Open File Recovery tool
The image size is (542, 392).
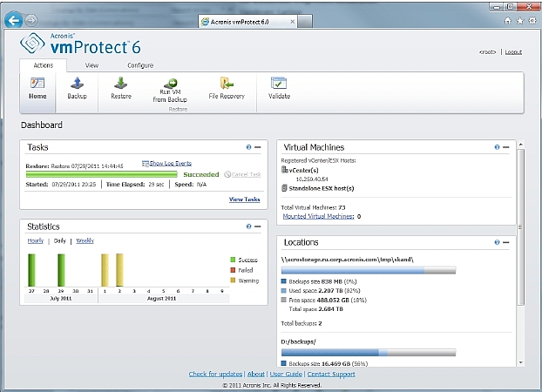pos(227,89)
